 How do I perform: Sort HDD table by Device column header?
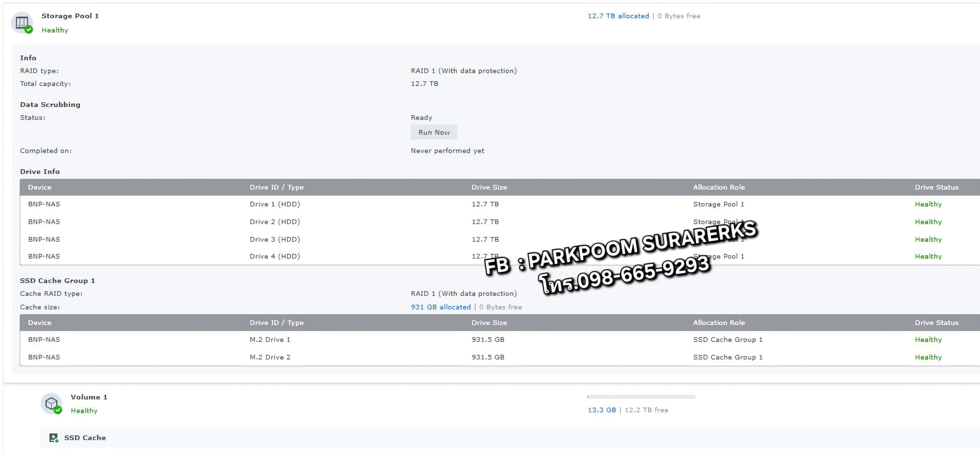click(x=40, y=187)
